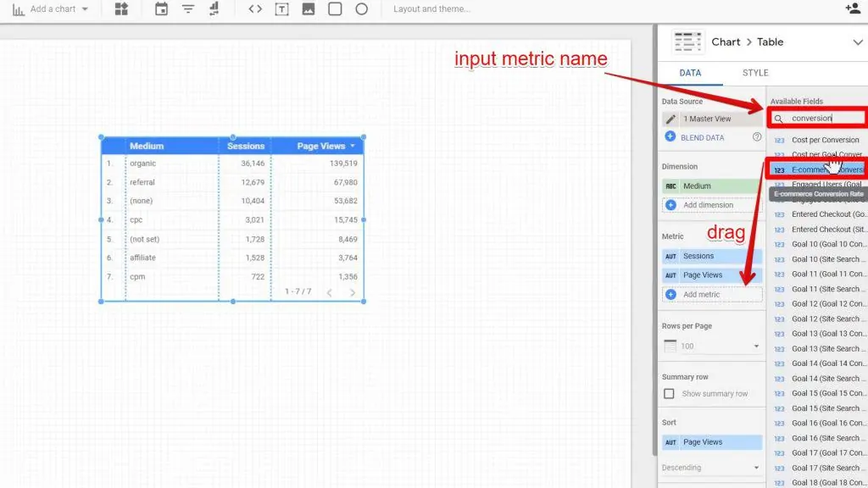The width and height of the screenshot is (868, 488).
Task: Open the Chart > Table type selector chevron
Action: [x=856, y=42]
